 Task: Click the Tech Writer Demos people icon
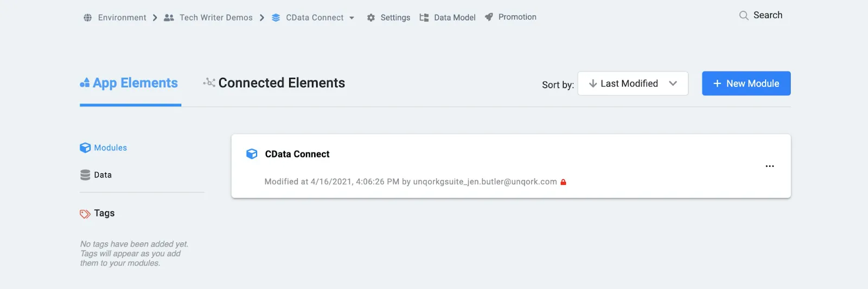click(169, 17)
